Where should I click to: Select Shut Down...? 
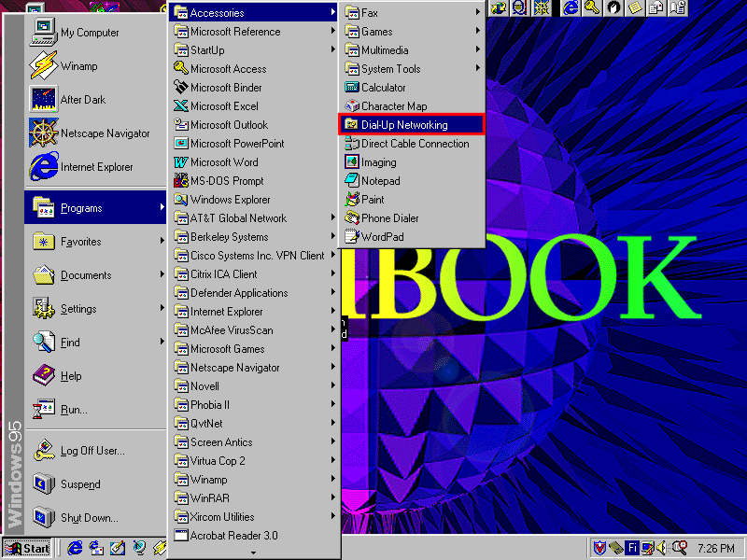[x=95, y=518]
